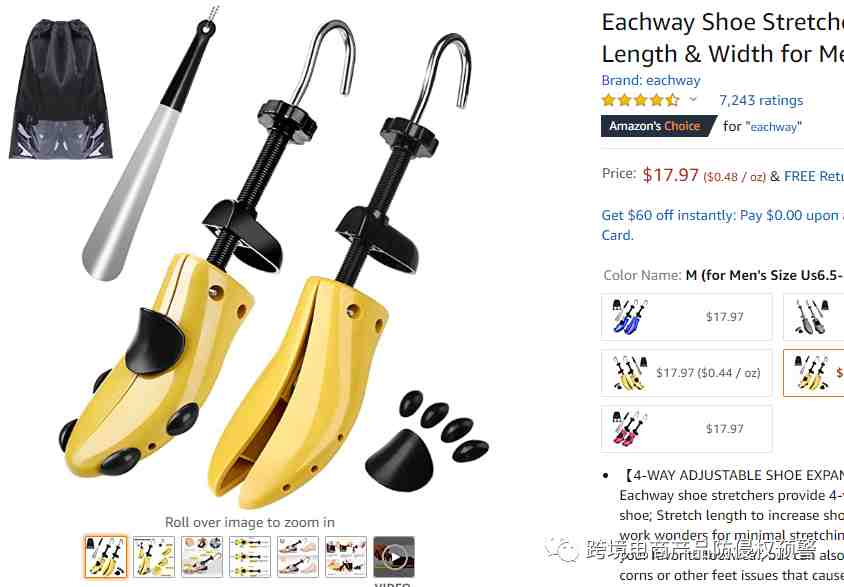844x587 pixels.
Task: View the third product image thumbnail
Action: (202, 556)
